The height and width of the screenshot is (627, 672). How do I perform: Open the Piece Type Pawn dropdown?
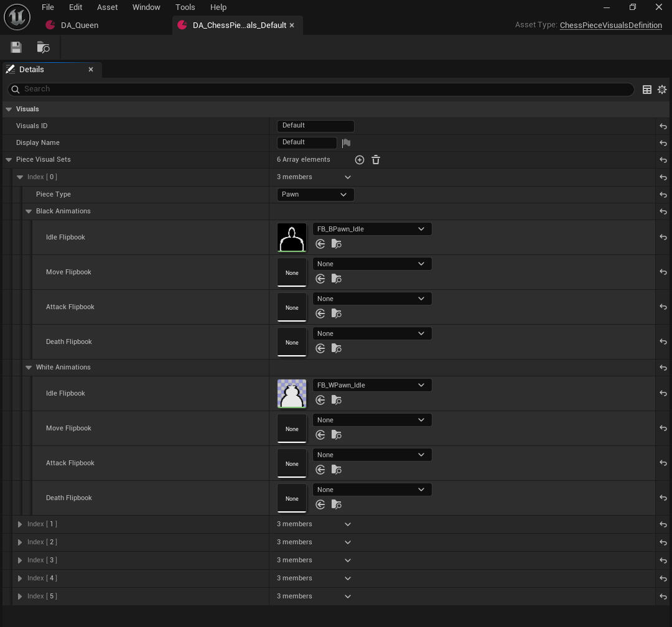[x=315, y=195]
